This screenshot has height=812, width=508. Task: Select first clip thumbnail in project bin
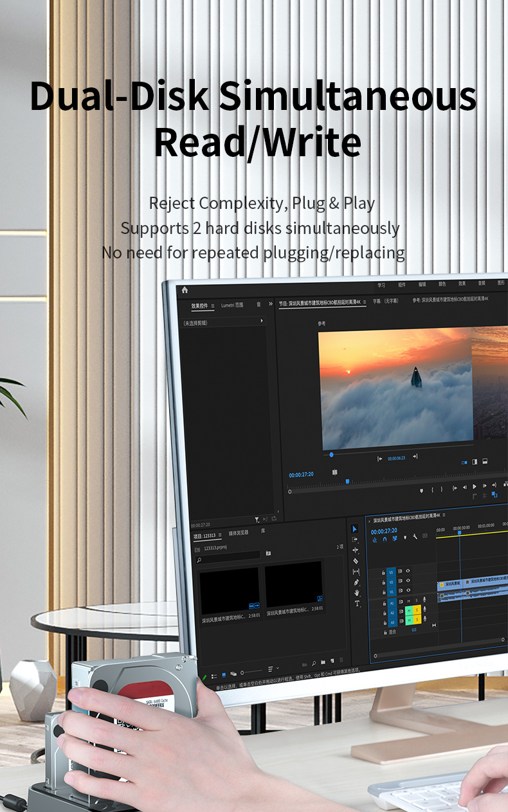(x=230, y=590)
